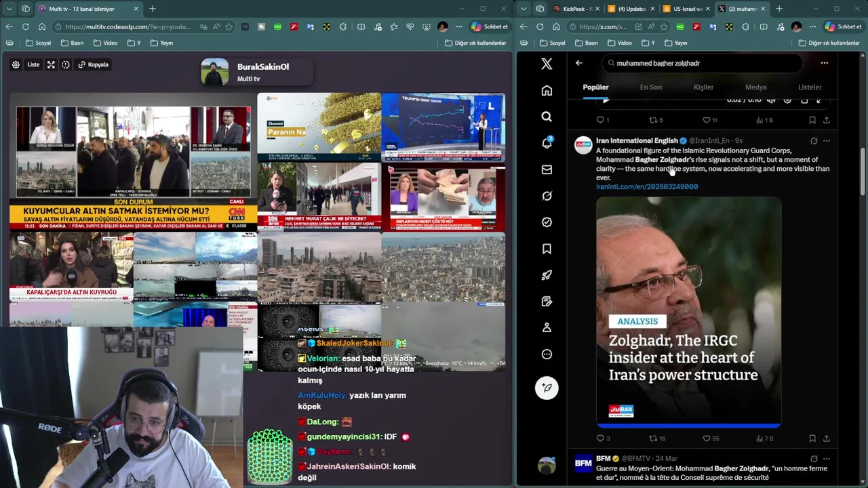This screenshot has height=488, width=868.
Task: Favorite this page star in X window
Action: click(x=664, y=26)
